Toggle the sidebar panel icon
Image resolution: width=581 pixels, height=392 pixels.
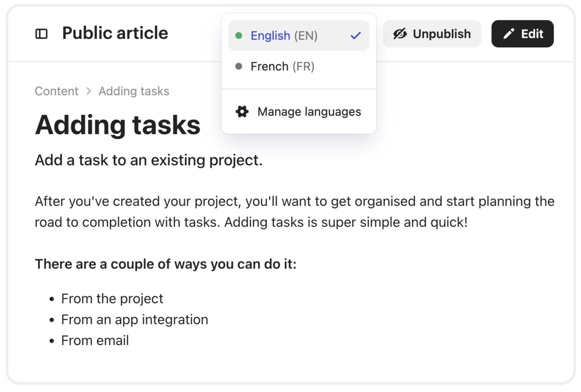pyautogui.click(x=41, y=34)
